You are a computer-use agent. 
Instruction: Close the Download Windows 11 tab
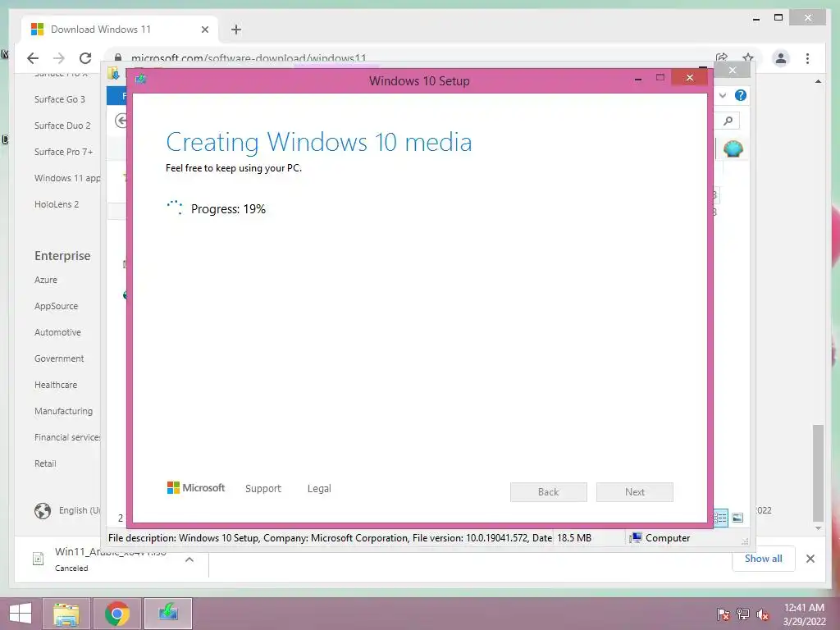pos(204,30)
